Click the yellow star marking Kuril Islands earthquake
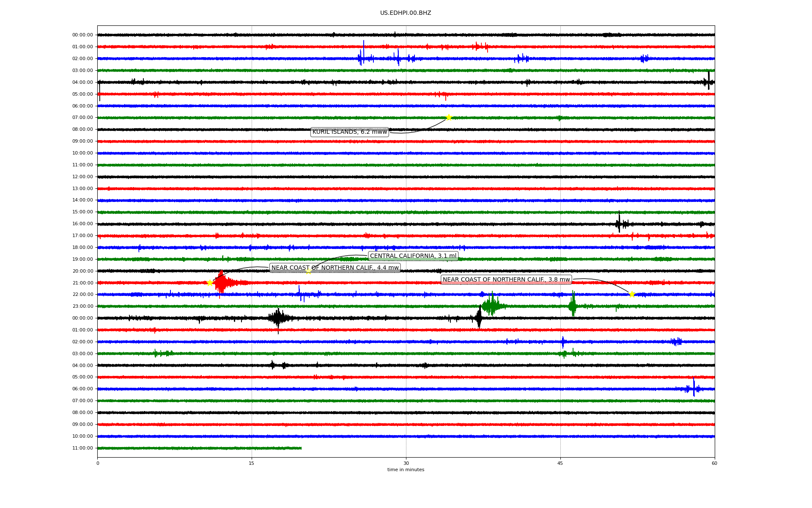 coord(449,117)
